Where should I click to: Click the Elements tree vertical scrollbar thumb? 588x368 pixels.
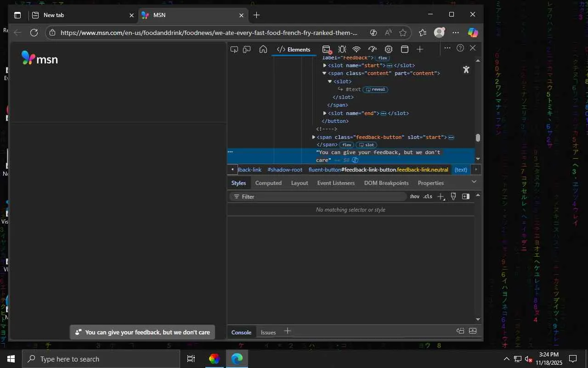478,138
